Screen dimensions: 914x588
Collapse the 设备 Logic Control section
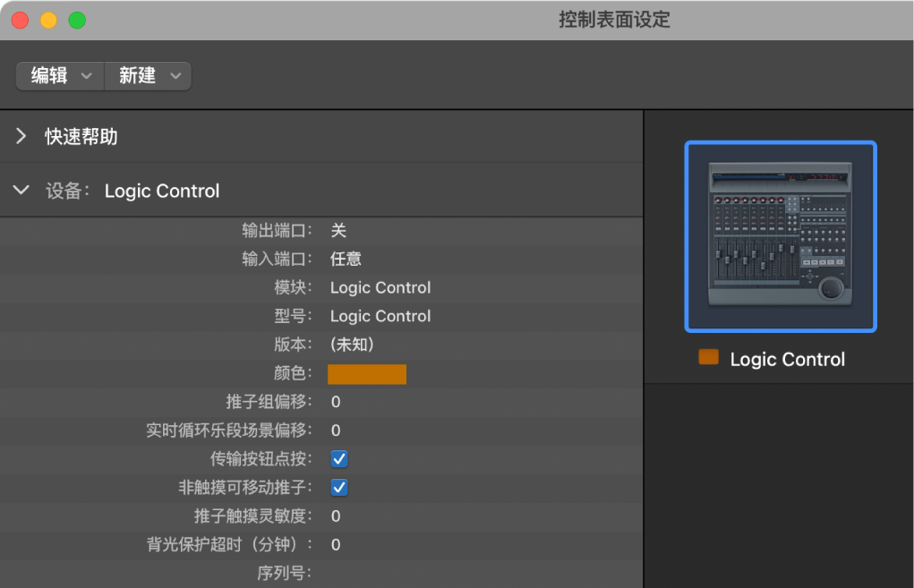point(20,190)
